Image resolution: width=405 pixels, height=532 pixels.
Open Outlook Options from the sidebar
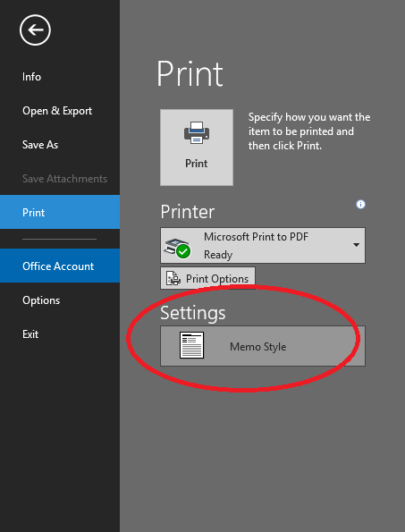[x=41, y=300]
